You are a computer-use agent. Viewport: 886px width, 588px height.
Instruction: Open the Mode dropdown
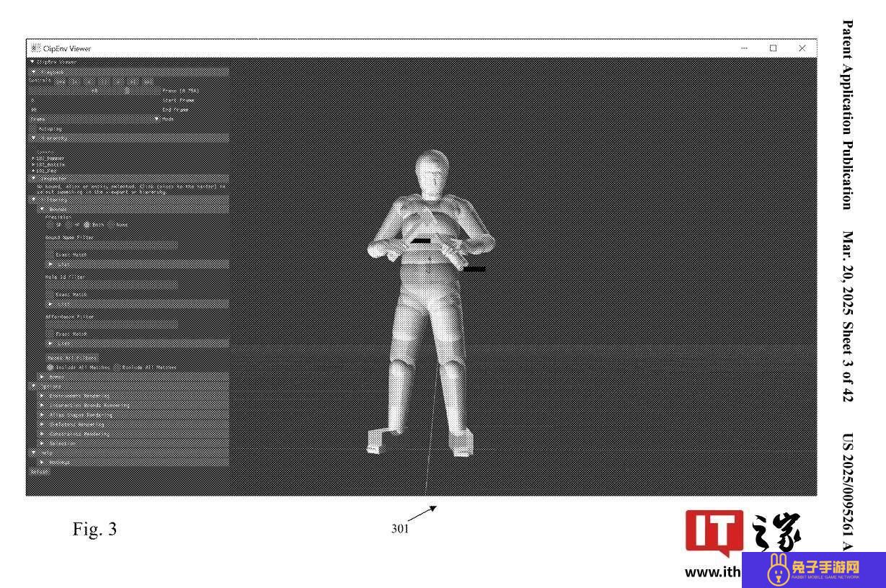(x=94, y=119)
